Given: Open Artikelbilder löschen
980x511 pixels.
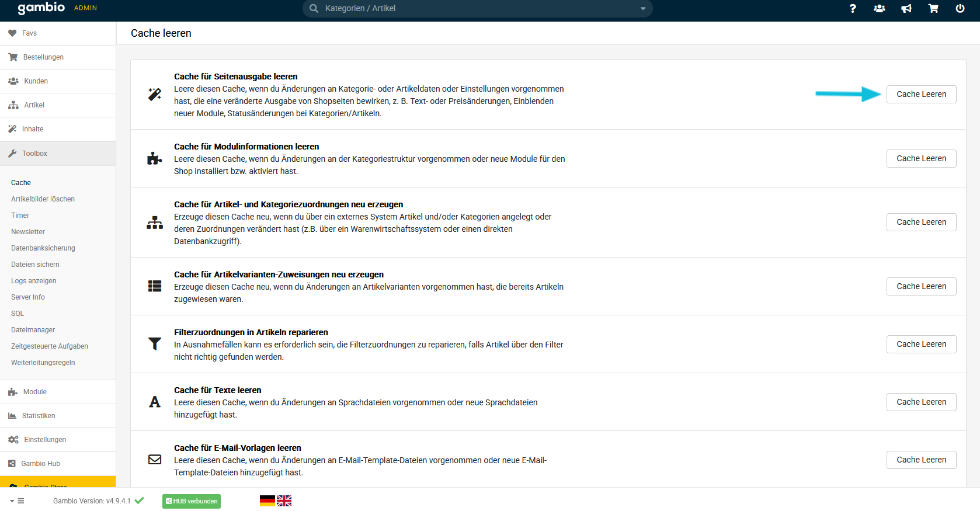Looking at the screenshot, I should pyautogui.click(x=43, y=199).
